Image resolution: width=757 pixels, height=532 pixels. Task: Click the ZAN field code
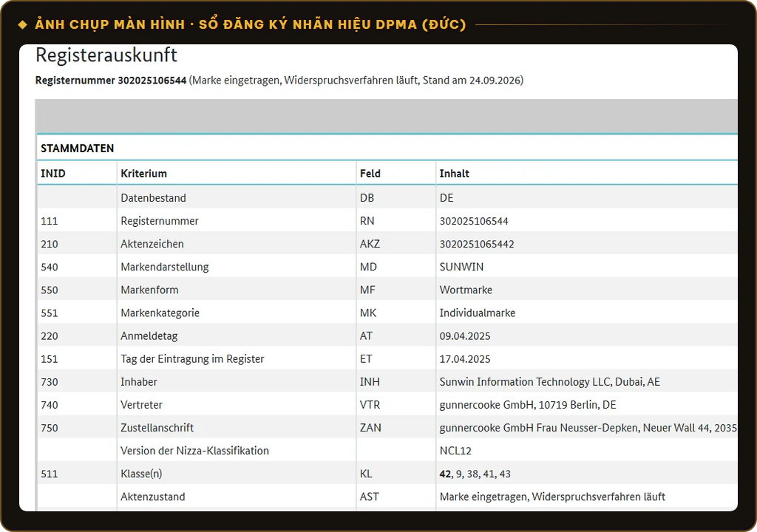(x=370, y=429)
